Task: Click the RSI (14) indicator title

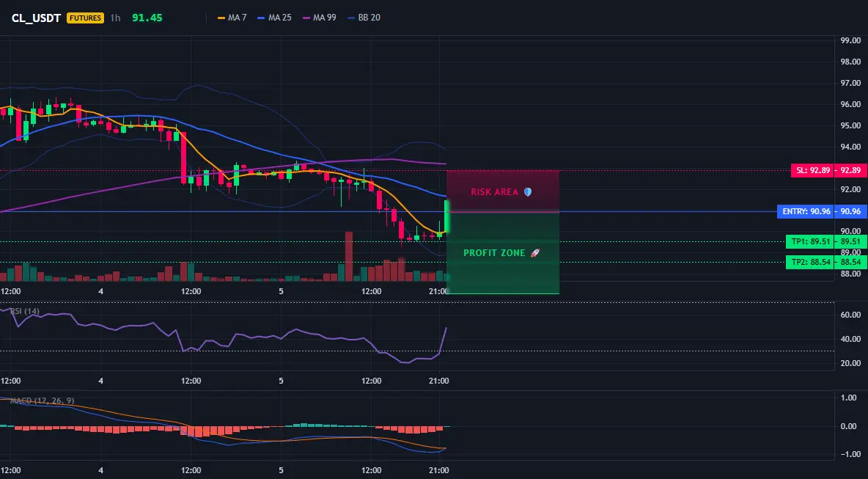Action: click(x=25, y=311)
